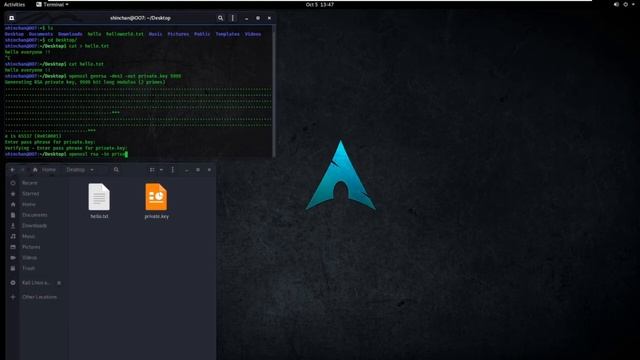This screenshot has width=640, height=360.
Task: Go forward in the Files window
Action: (x=23, y=170)
